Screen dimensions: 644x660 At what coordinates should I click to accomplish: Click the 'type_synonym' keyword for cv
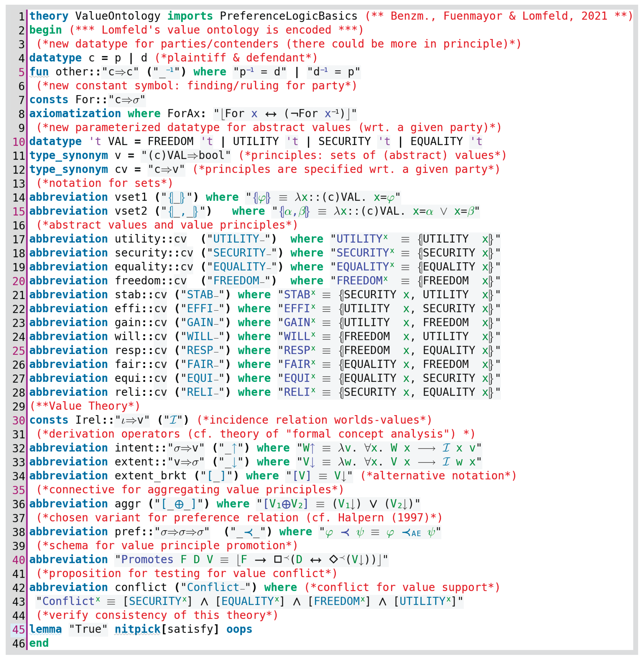(69, 169)
